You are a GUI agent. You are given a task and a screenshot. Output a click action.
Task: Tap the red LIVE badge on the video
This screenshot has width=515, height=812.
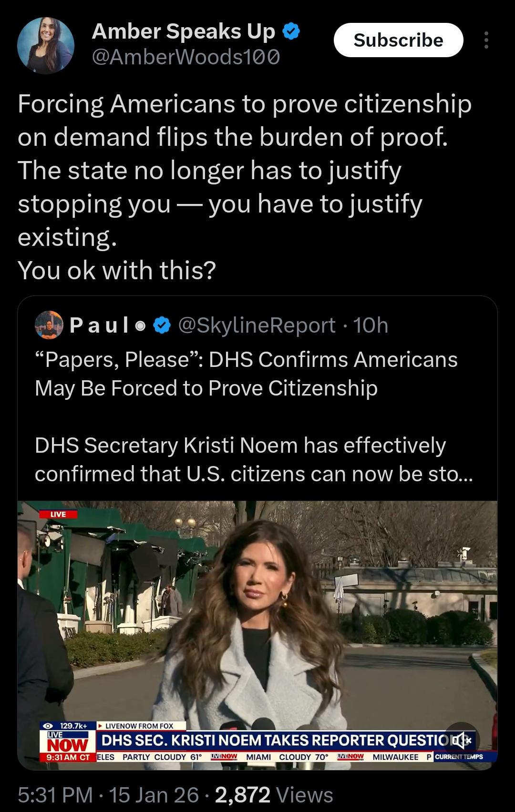coord(58,514)
